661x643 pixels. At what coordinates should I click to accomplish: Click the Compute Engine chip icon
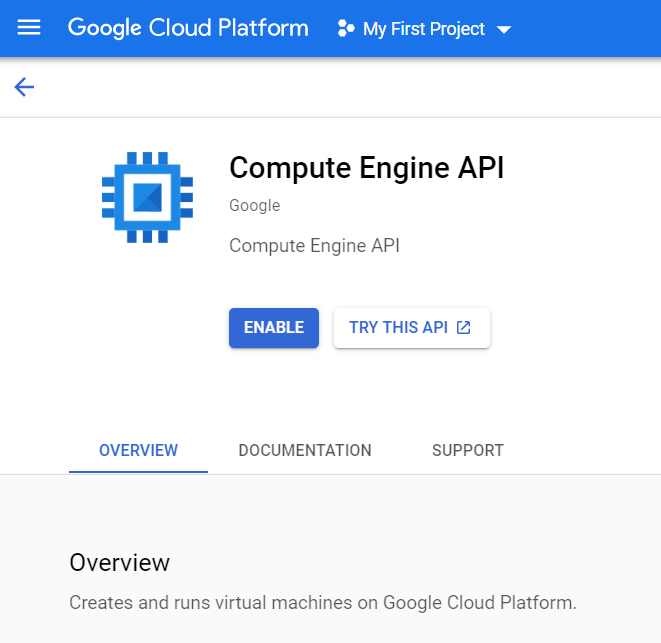point(148,197)
